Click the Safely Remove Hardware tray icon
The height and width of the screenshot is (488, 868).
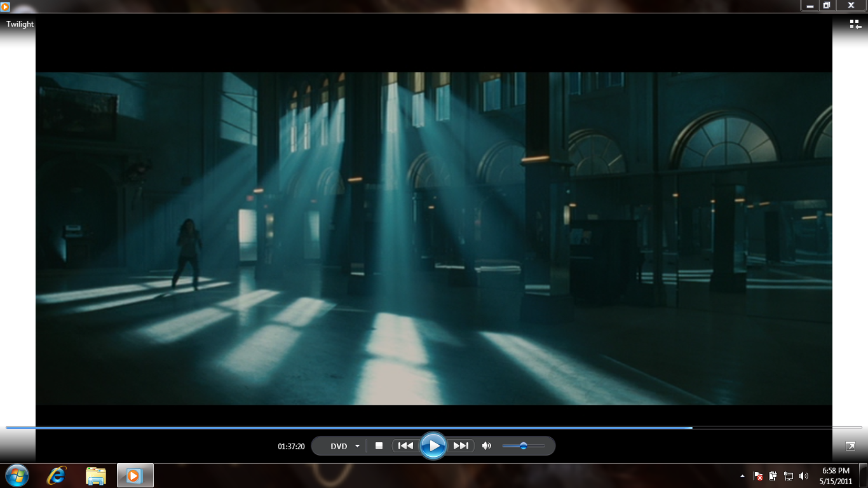[771, 475]
